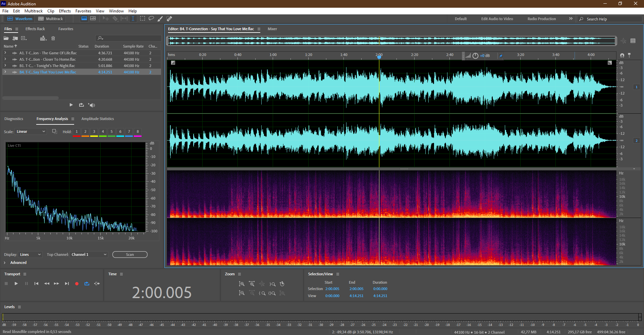
Task: Expand the B1 Tonight's The Night row
Action: point(5,66)
